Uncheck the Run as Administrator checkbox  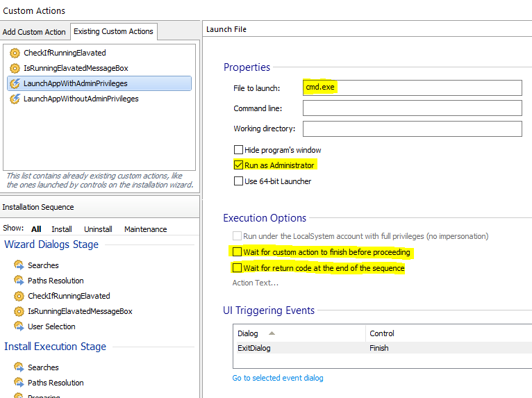(238, 165)
